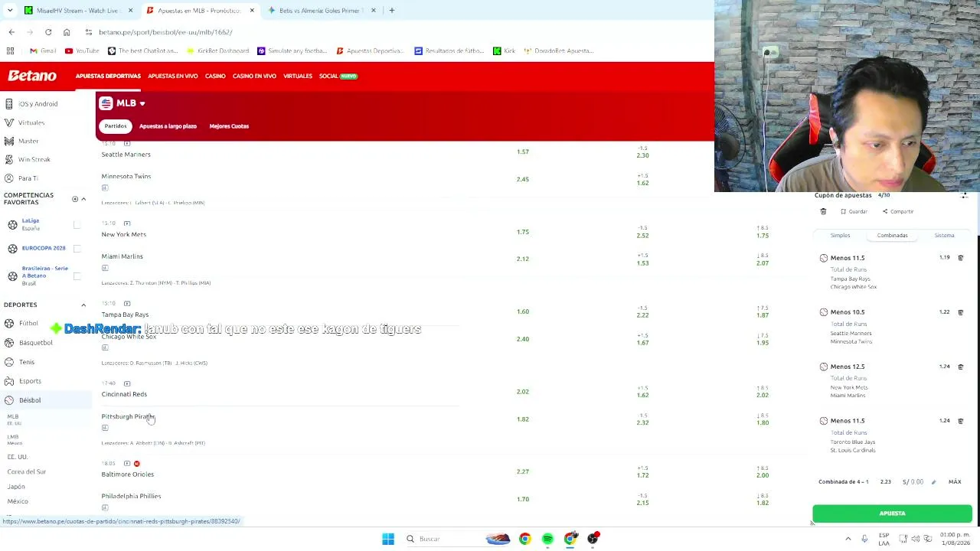Image resolution: width=980 pixels, height=551 pixels.
Task: Switch to the Partidos tab
Action: pyautogui.click(x=116, y=126)
